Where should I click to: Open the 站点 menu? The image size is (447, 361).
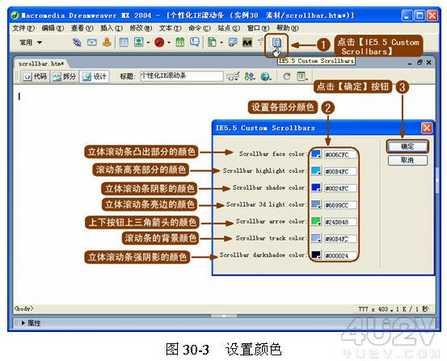pyautogui.click(x=228, y=28)
